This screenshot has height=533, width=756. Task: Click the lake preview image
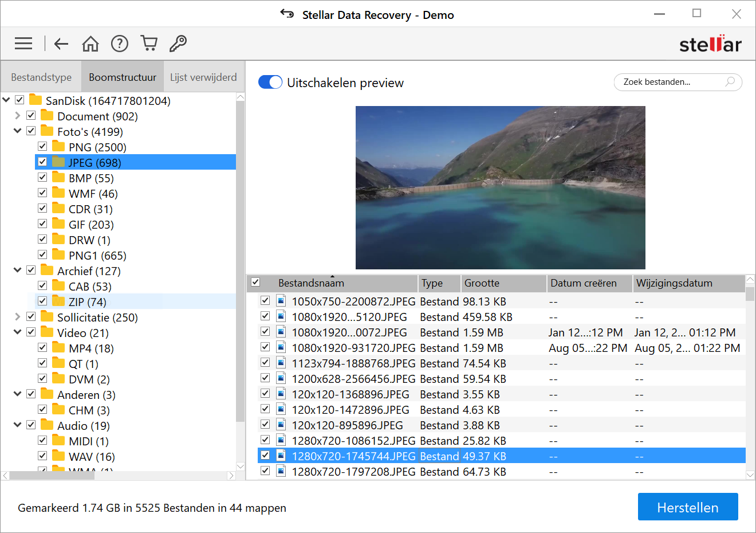tap(501, 187)
